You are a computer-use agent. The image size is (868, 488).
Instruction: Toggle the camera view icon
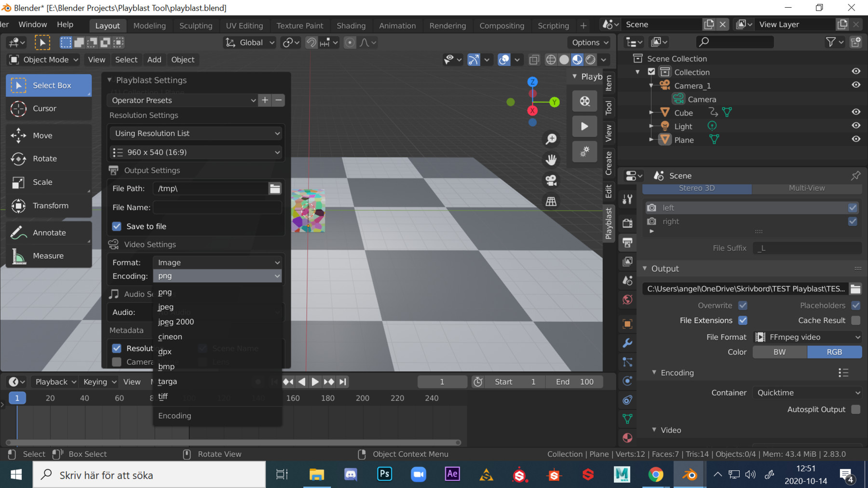[x=551, y=181]
